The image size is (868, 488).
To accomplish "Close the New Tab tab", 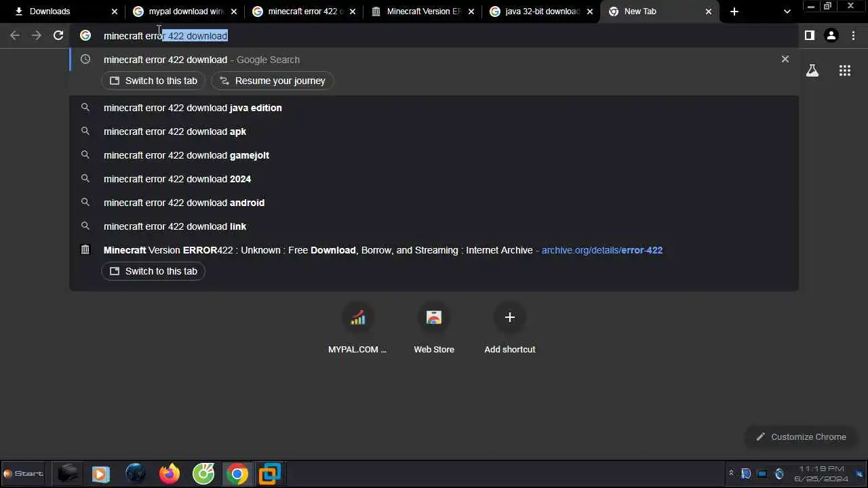I will click(x=709, y=12).
